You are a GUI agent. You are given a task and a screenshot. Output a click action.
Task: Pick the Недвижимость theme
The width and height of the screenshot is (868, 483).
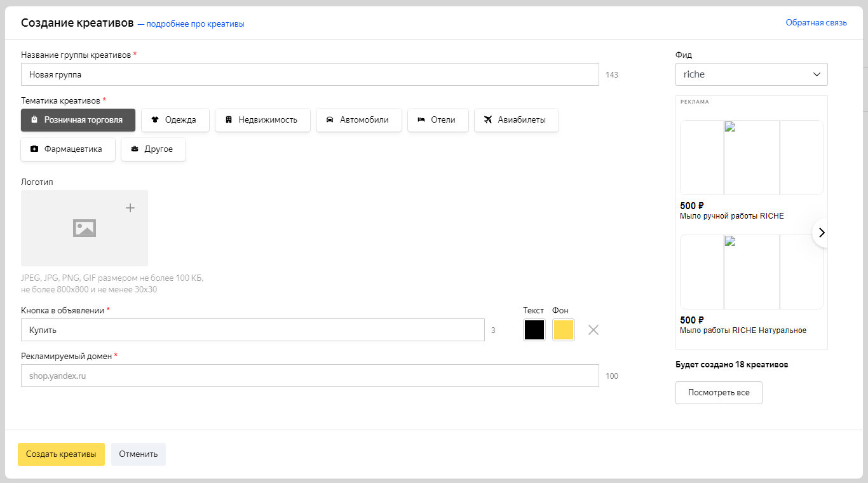pos(262,119)
